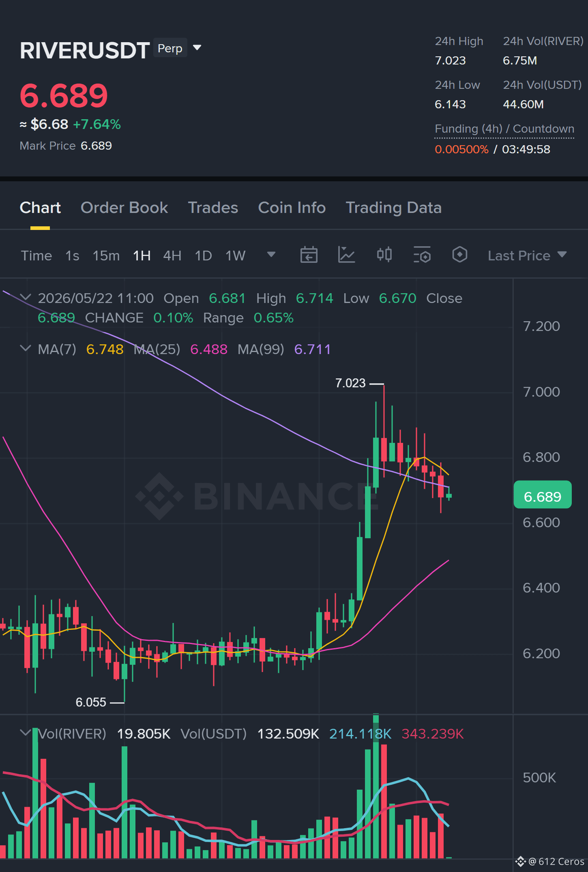The image size is (588, 872).
Task: Open the Last Price dropdown
Action: [x=527, y=256]
